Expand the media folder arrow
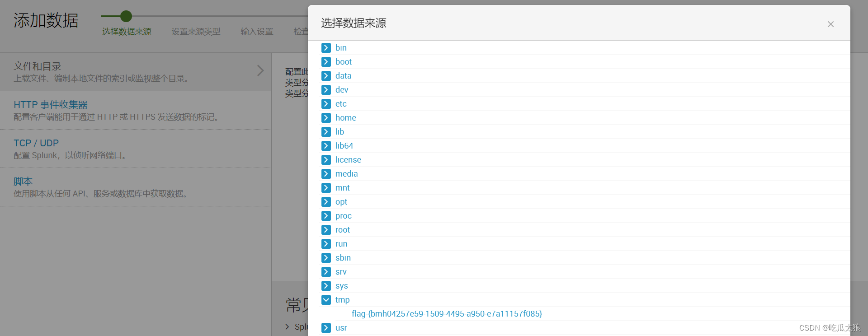This screenshot has width=868, height=336. click(x=326, y=174)
